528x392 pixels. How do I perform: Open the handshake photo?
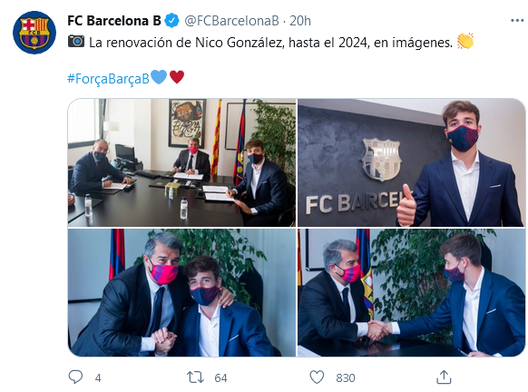(x=411, y=293)
